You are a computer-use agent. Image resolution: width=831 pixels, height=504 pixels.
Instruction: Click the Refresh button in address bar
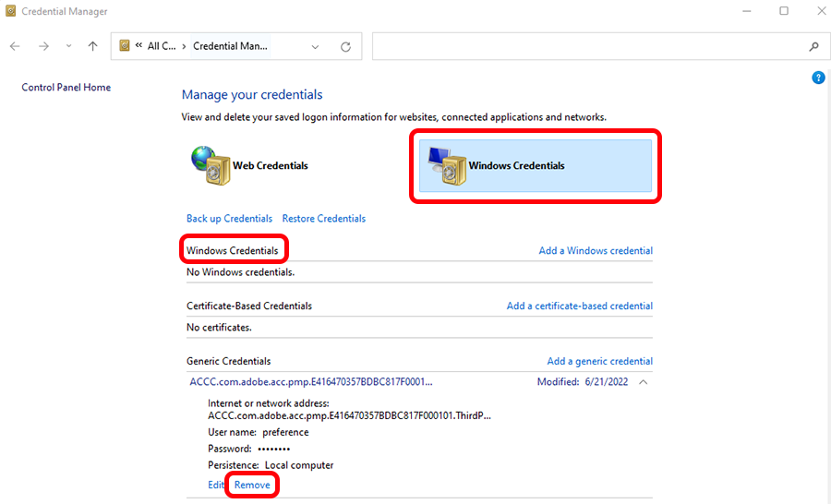tap(345, 46)
